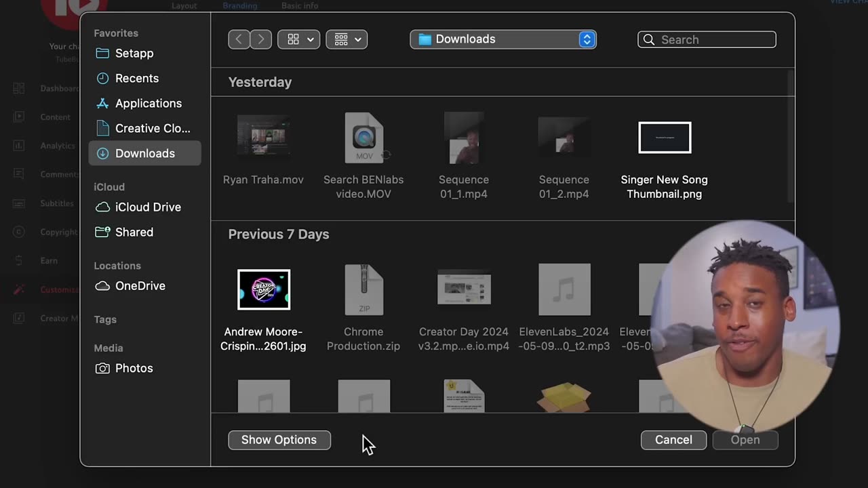Click the Search field
This screenshot has width=868, height=488.
click(707, 39)
